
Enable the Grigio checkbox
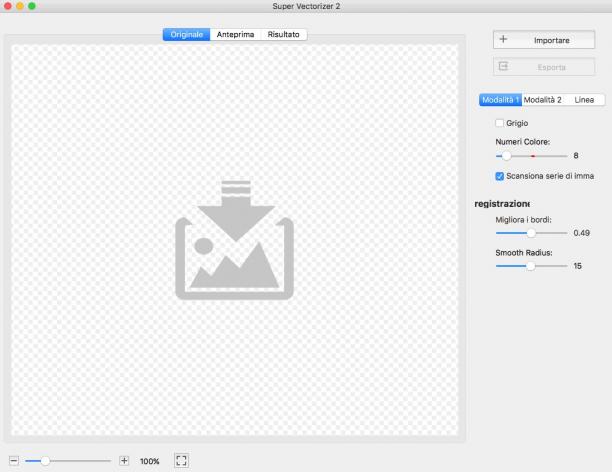coord(499,123)
